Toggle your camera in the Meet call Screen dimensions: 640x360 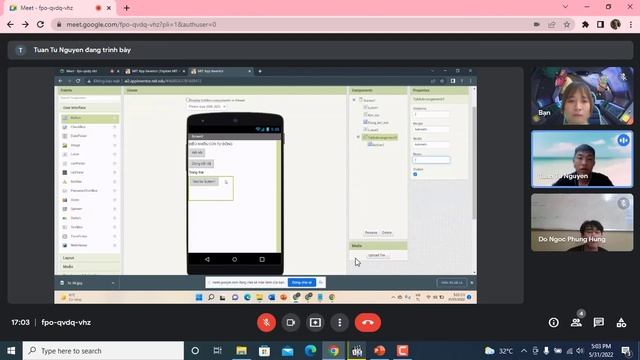pyautogui.click(x=291, y=322)
